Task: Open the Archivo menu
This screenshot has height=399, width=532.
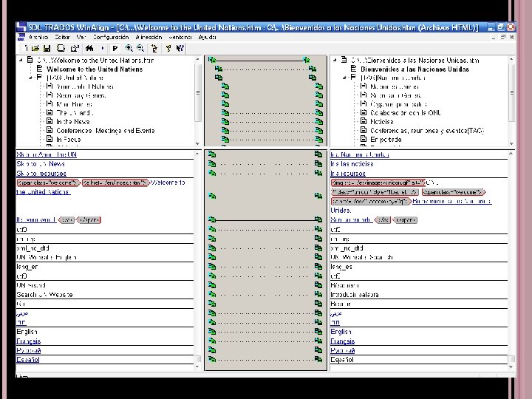Action: pyautogui.click(x=38, y=37)
